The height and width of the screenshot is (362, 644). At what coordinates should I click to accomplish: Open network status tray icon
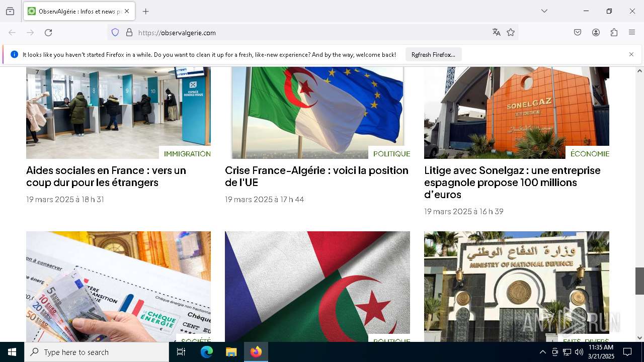coord(567,352)
